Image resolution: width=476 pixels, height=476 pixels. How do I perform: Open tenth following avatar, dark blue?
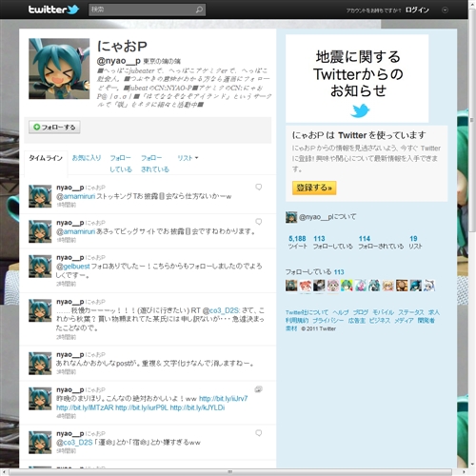[416, 286]
